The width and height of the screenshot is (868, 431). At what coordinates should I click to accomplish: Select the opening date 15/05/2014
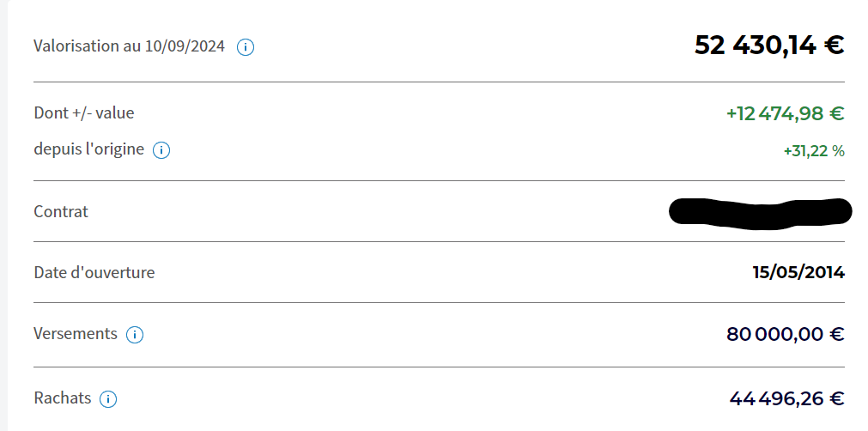[798, 272]
